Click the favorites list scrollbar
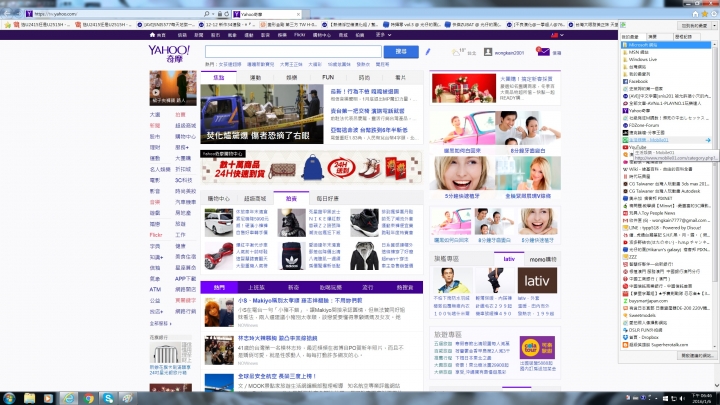 pyautogui.click(x=714, y=195)
